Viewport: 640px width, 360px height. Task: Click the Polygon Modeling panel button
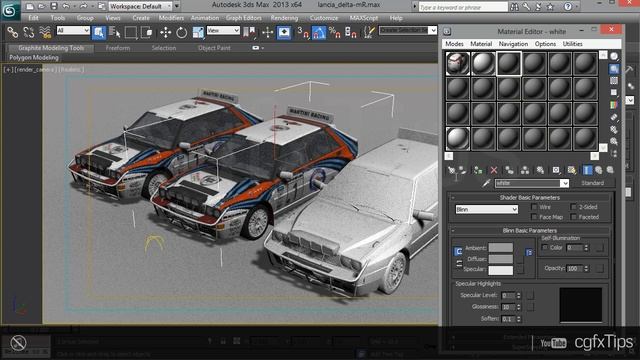pyautogui.click(x=34, y=58)
